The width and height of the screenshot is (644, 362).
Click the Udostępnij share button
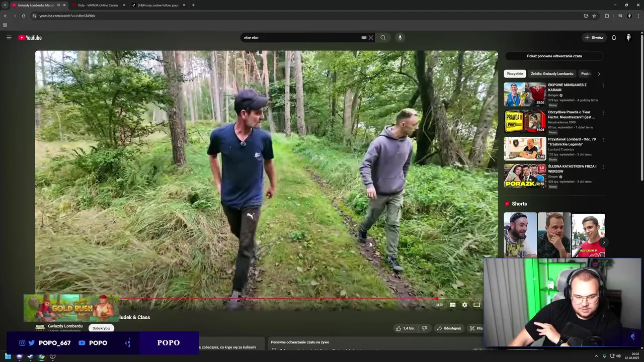click(x=449, y=328)
